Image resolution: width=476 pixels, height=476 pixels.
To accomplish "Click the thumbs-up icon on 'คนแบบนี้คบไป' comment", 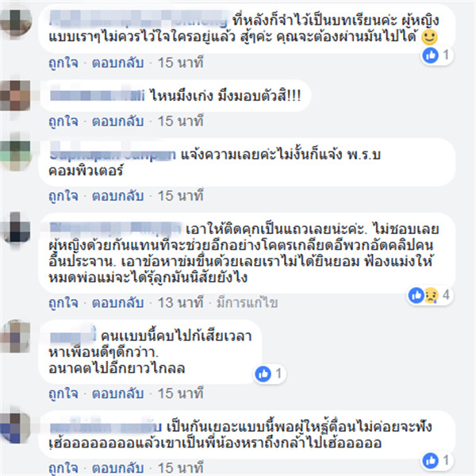I will 263,374.
